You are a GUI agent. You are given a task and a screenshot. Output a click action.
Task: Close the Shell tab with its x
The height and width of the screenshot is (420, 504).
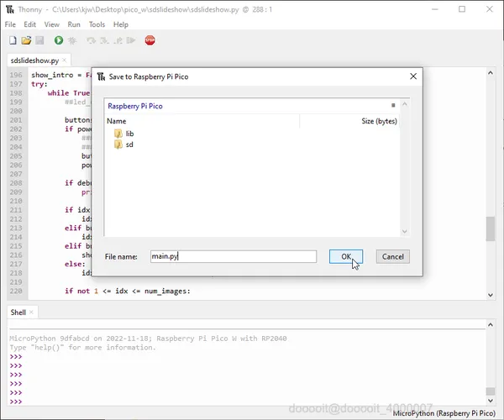31,312
